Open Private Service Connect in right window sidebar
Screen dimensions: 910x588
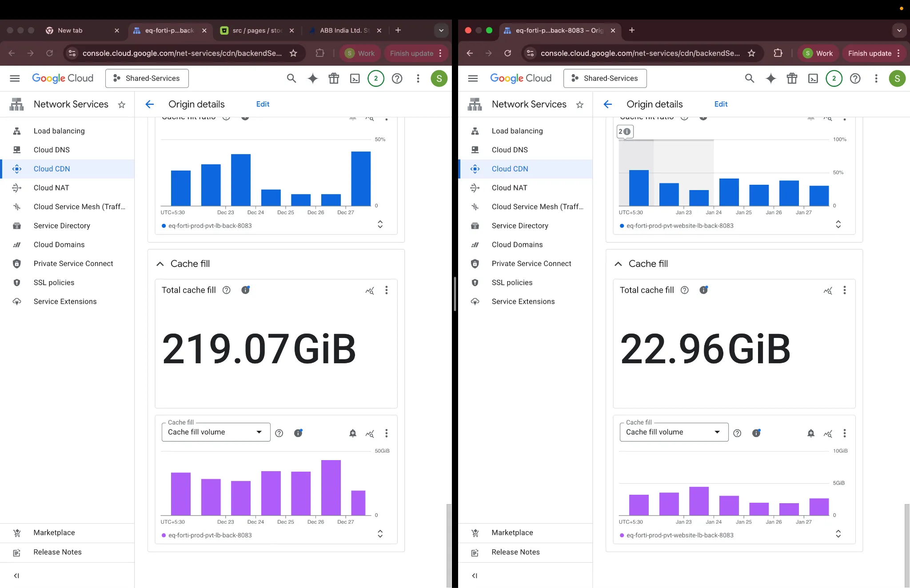pyautogui.click(x=525, y=264)
